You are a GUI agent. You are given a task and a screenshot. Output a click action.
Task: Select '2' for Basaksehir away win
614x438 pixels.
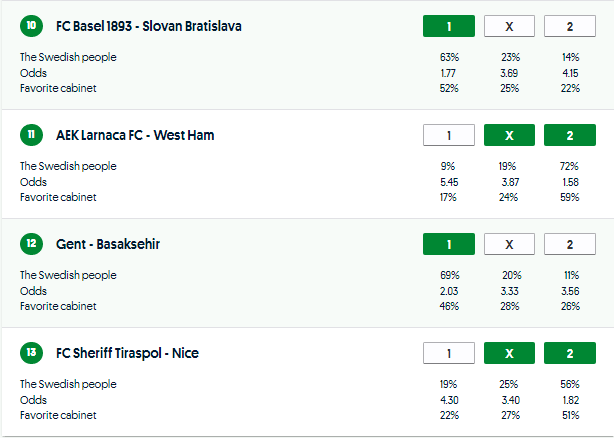[569, 244]
